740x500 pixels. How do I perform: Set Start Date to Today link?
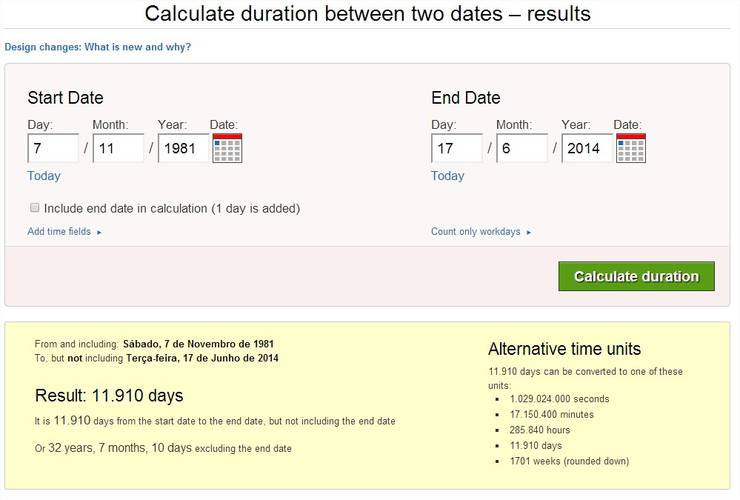pyautogui.click(x=44, y=176)
